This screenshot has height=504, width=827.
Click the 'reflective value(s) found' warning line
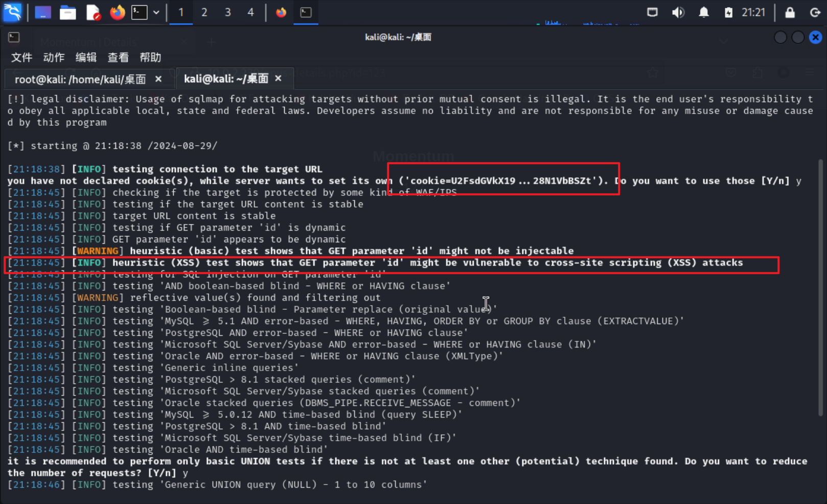coord(194,297)
